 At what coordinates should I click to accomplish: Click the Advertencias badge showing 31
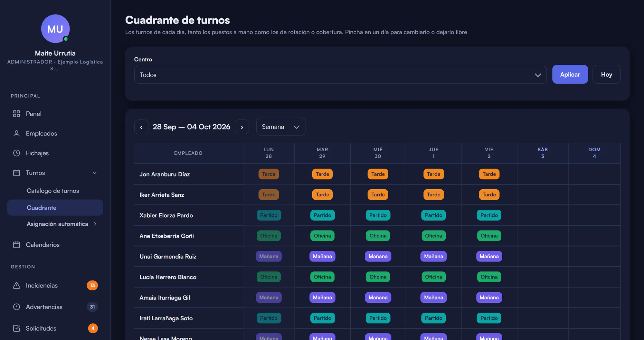92,307
